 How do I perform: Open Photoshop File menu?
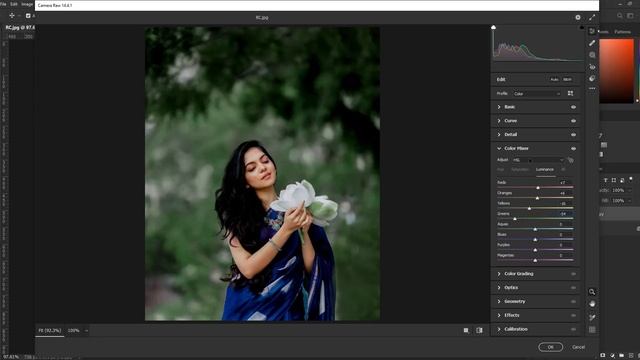3,4
